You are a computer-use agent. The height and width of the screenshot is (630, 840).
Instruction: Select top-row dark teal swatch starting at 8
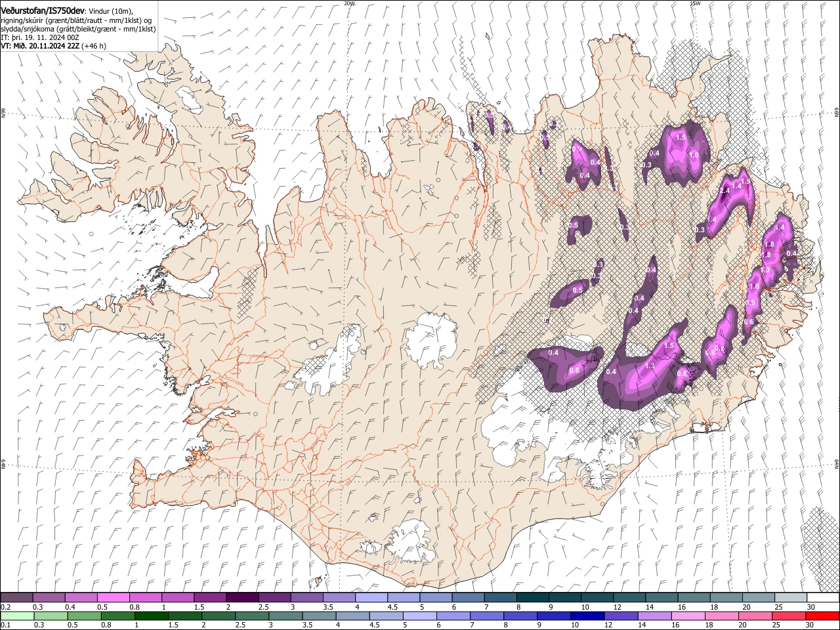click(x=532, y=597)
